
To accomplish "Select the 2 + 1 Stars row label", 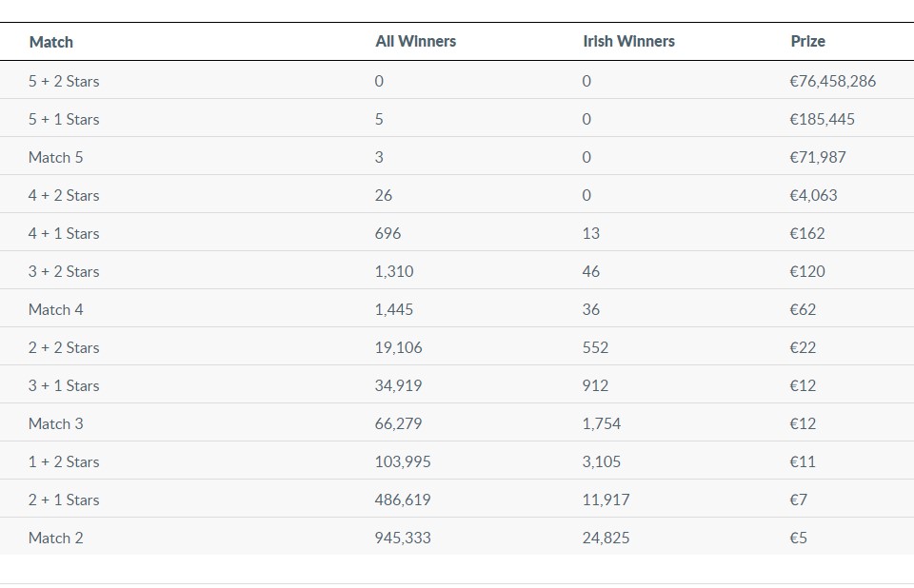I will [64, 500].
